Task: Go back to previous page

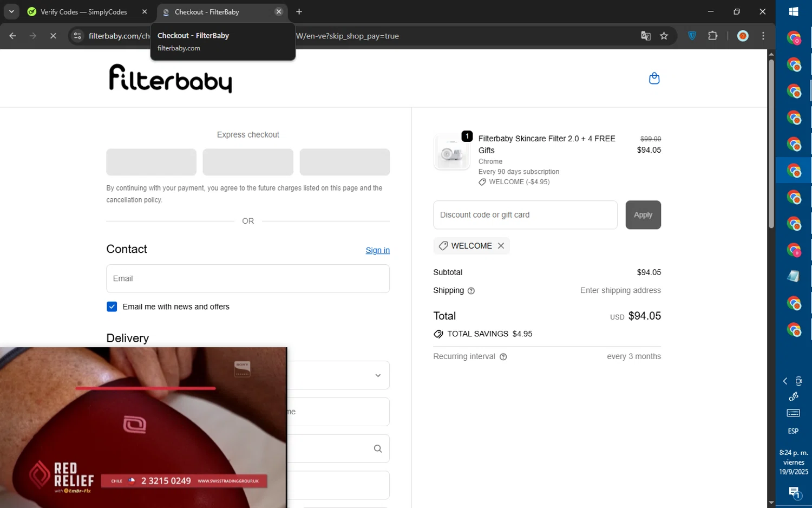Action: coord(12,36)
